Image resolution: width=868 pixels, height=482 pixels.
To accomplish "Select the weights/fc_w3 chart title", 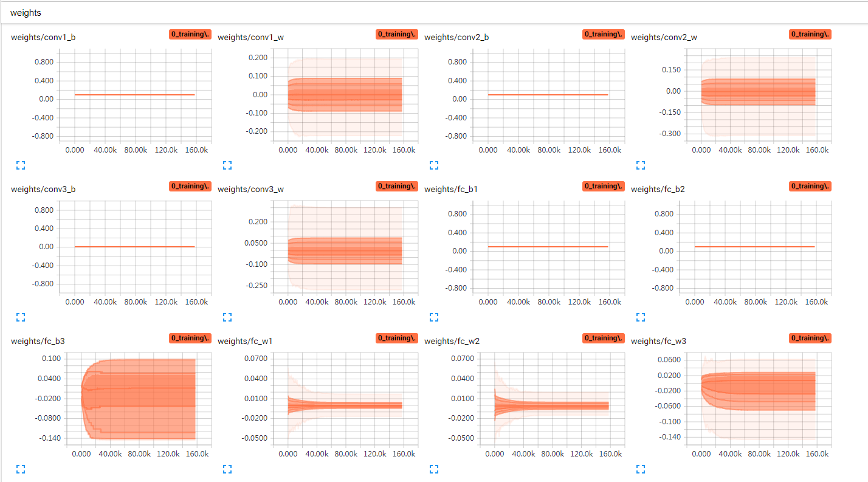I will pos(658,342).
